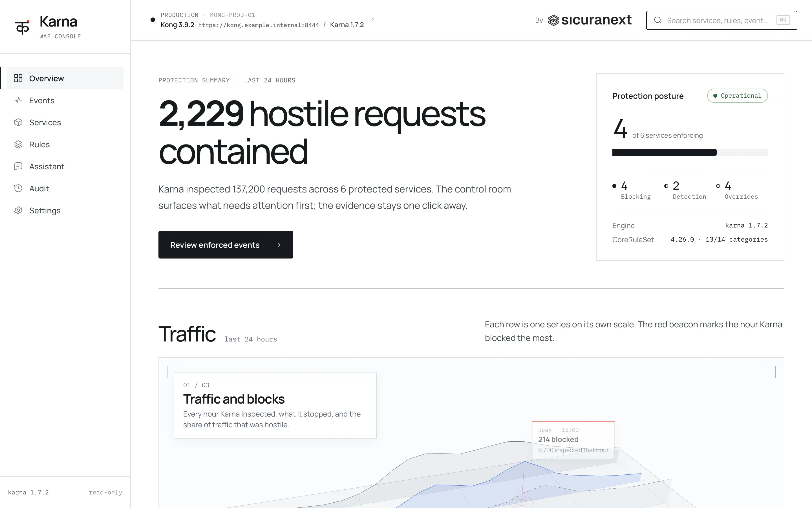The width and height of the screenshot is (812, 508).
Task: Click the peak 15:00 chart tooltip
Action: (x=573, y=440)
